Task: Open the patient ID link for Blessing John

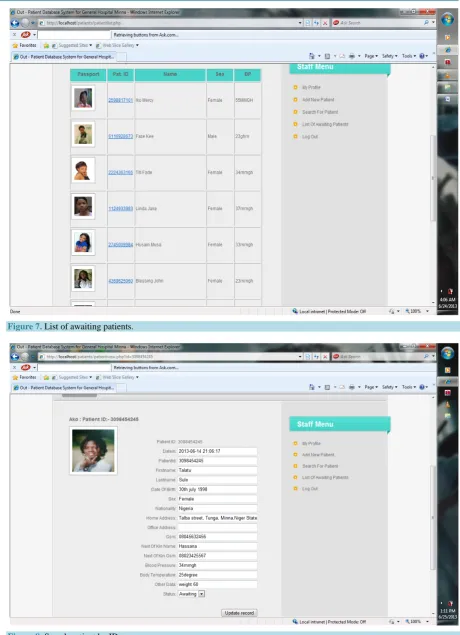Action: 121,281
